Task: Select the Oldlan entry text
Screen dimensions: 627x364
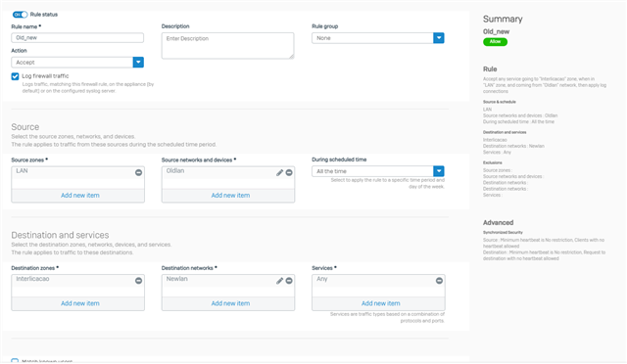Action: click(x=175, y=170)
